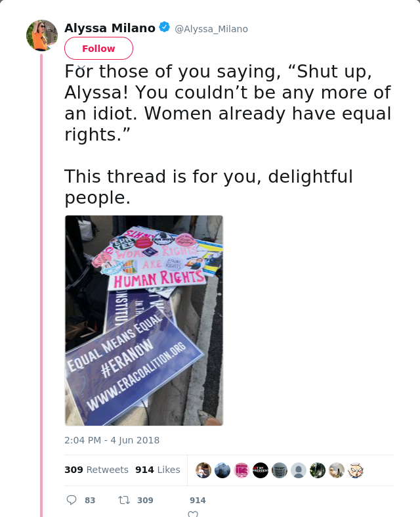
Task: Open the Alyssa Milano display name link
Action: (x=110, y=28)
